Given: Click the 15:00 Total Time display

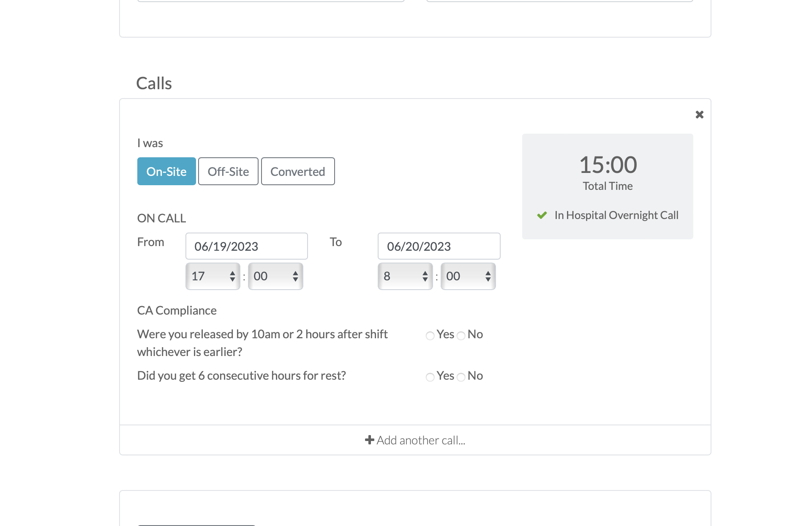Looking at the screenshot, I should click(608, 165).
